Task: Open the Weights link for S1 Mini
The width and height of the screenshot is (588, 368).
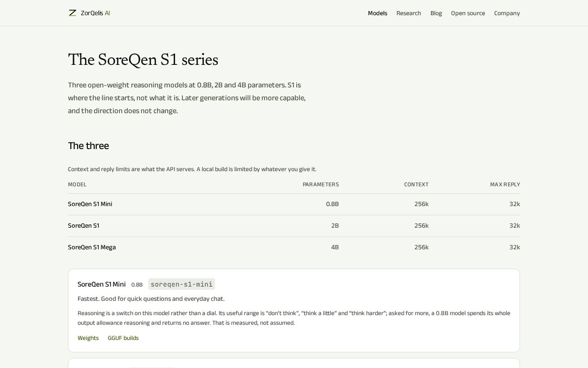Action: [x=88, y=338]
